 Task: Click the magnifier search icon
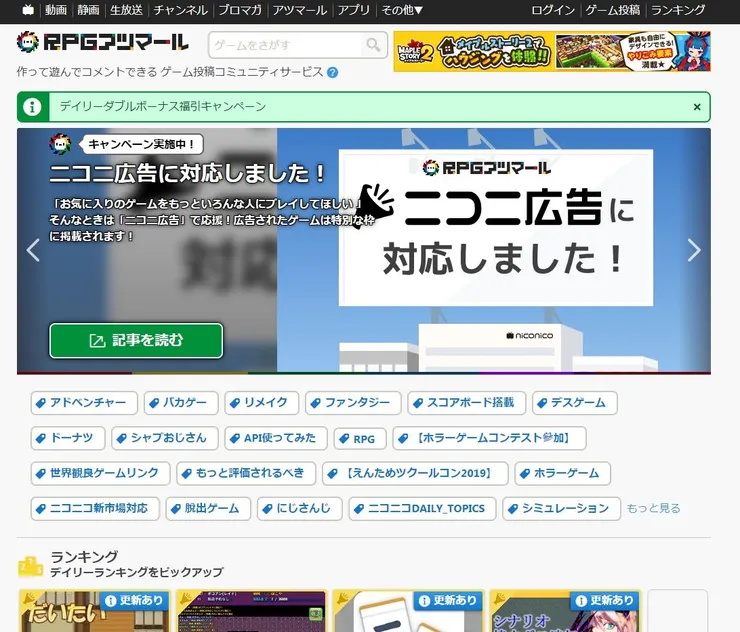coord(373,45)
